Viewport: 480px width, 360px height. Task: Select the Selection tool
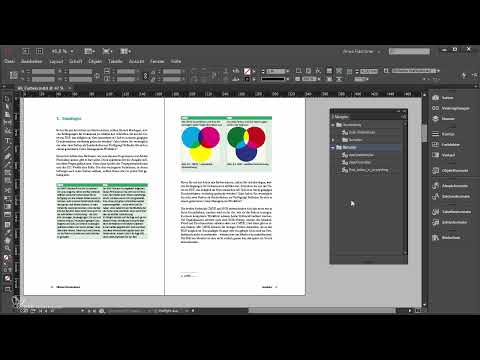[x=7, y=99]
